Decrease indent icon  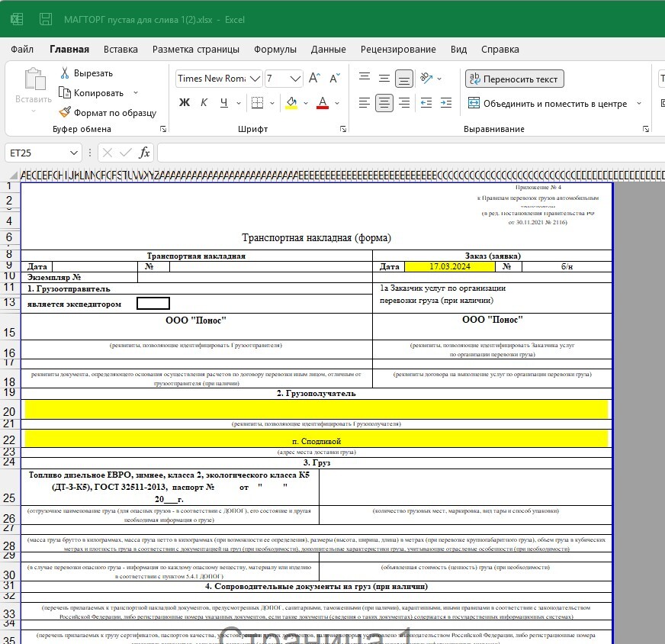pyautogui.click(x=426, y=103)
